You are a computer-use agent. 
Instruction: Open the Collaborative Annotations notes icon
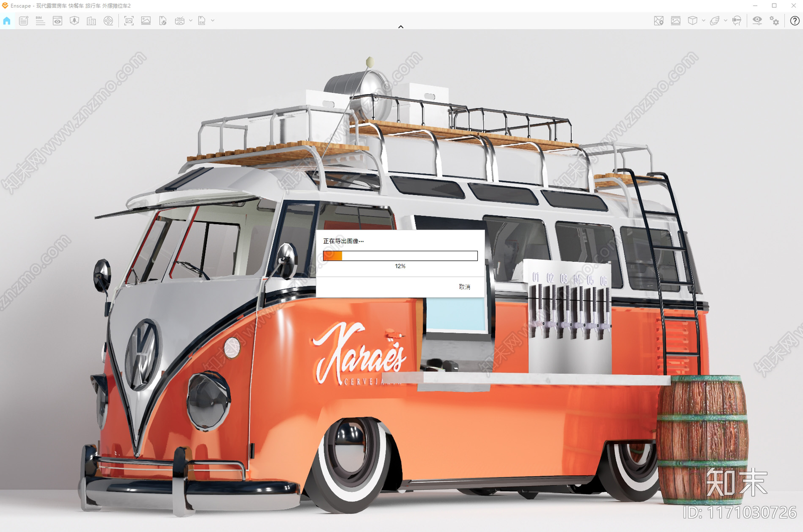[24, 21]
